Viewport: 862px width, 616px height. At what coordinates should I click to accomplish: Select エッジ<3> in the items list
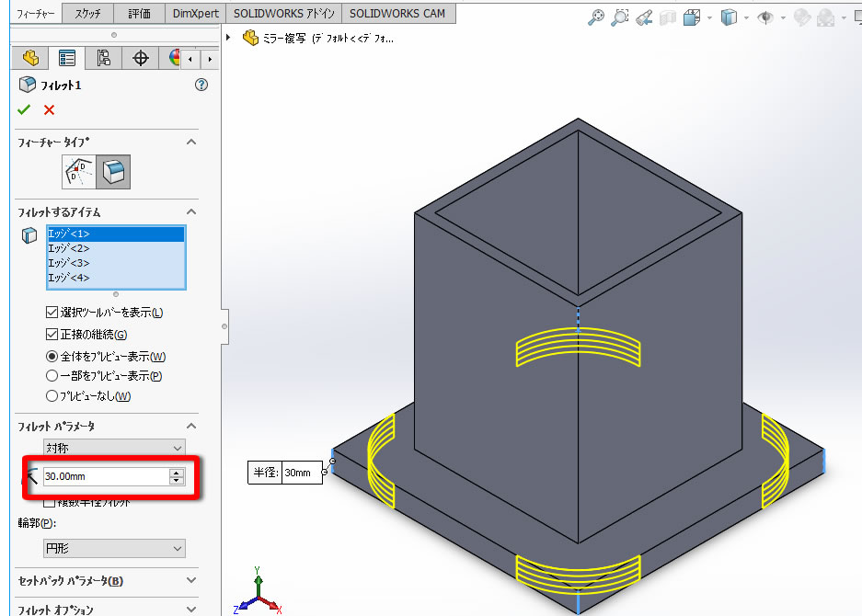click(x=115, y=263)
